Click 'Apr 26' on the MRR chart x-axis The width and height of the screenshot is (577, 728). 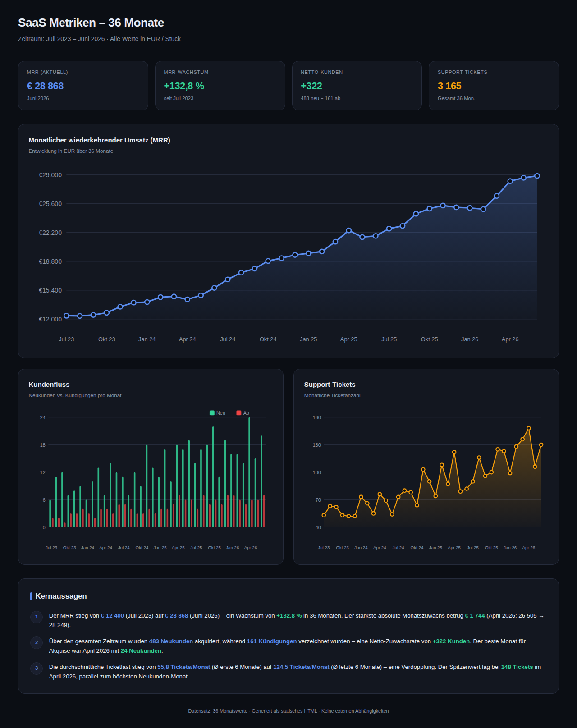[510, 339]
